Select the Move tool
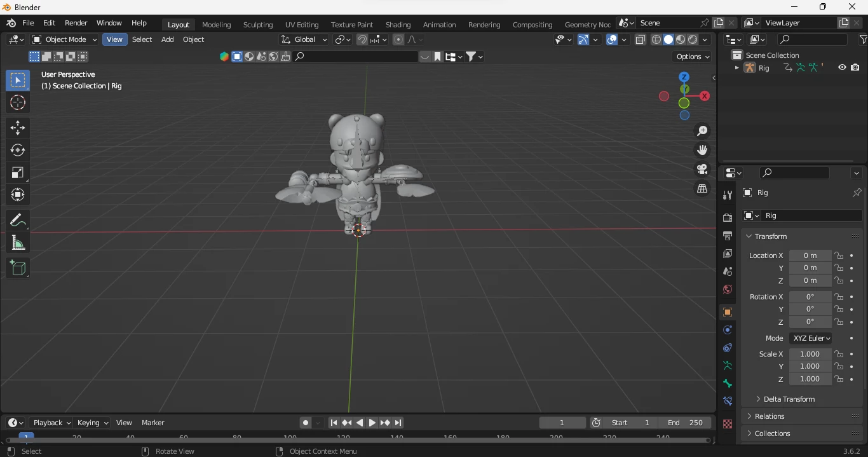The height and width of the screenshot is (457, 868). pyautogui.click(x=18, y=128)
